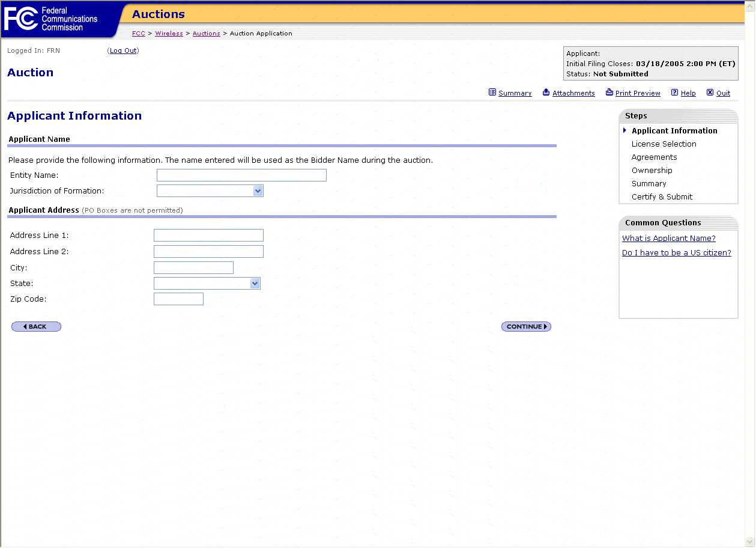Open the Summary link in the toolbar

tap(515, 93)
